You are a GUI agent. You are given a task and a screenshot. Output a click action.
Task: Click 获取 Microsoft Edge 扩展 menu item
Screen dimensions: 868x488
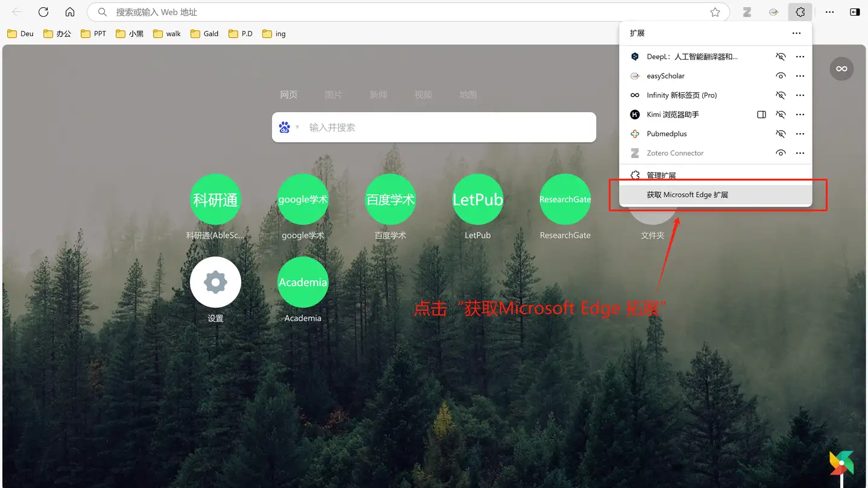pyautogui.click(x=716, y=195)
